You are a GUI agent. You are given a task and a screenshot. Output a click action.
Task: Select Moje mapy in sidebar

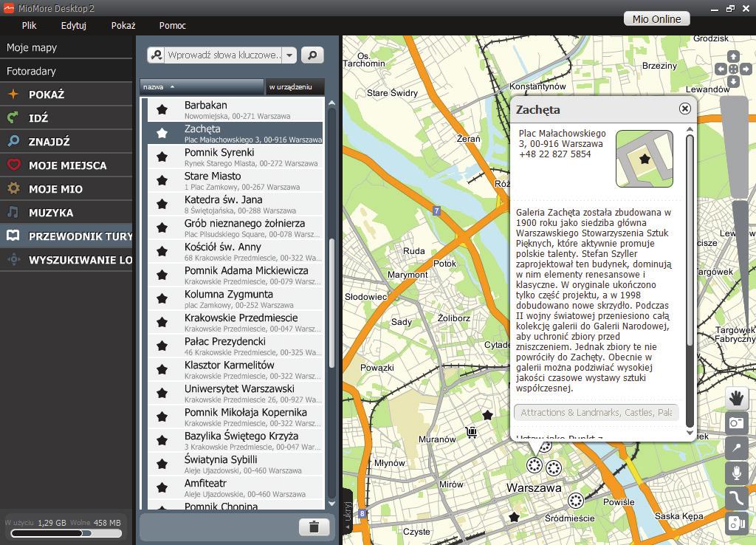click(66, 47)
